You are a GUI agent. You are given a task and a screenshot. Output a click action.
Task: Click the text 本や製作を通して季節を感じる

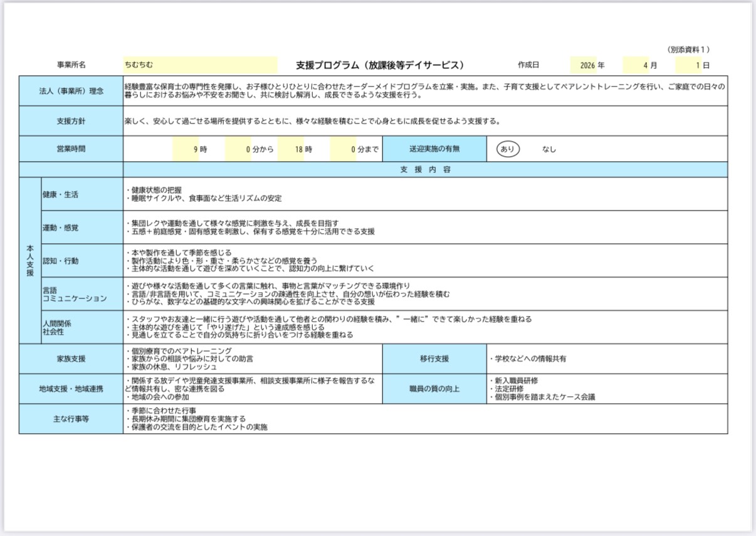(179, 253)
